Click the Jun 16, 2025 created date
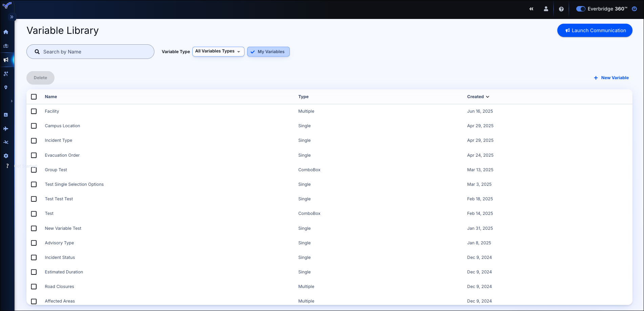 [480, 111]
